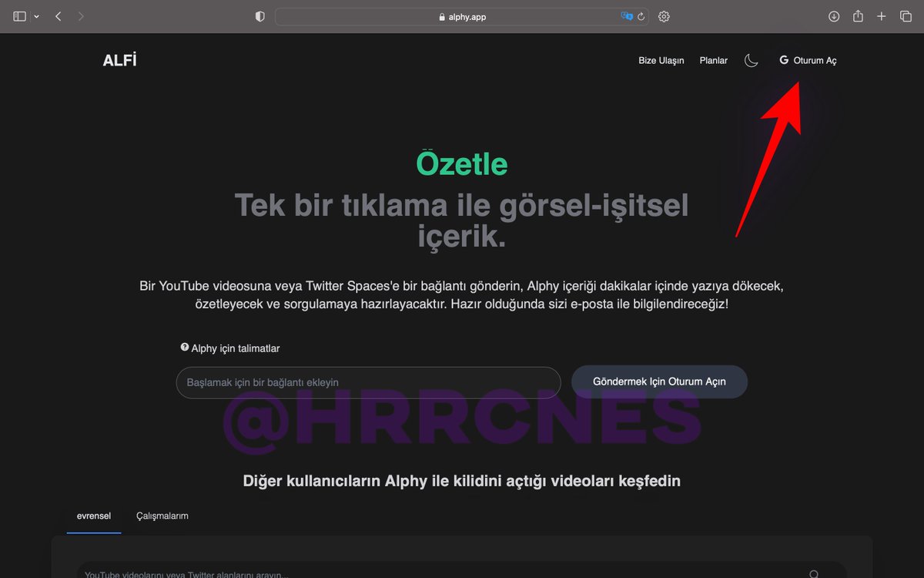Click the Google G icon

pyautogui.click(x=784, y=60)
